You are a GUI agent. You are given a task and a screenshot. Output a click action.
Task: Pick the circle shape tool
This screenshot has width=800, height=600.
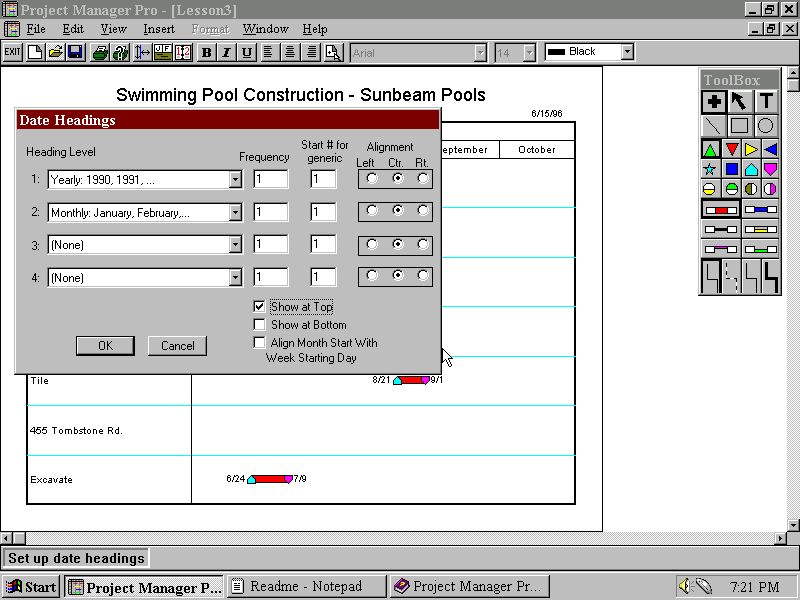point(766,125)
